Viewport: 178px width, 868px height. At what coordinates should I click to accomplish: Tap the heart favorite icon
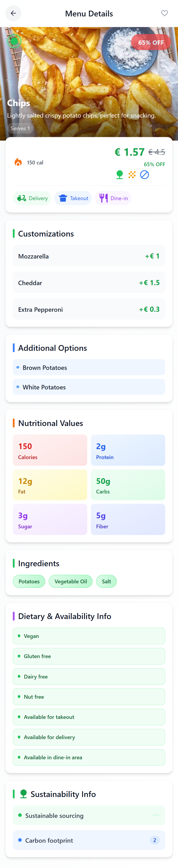point(164,14)
